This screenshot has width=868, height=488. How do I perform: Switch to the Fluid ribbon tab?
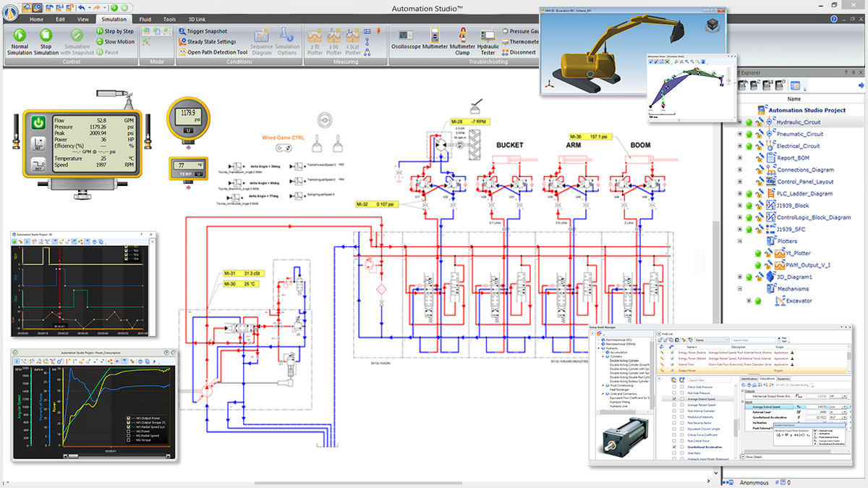coord(145,20)
